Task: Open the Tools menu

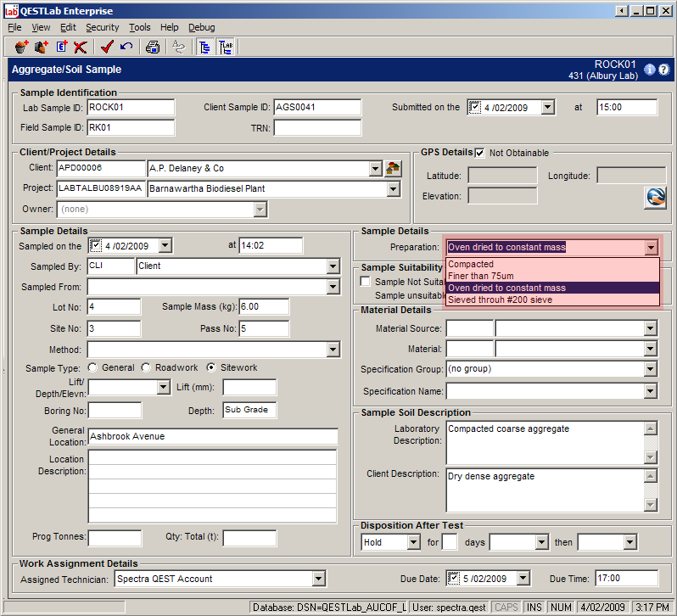Action: [139, 27]
